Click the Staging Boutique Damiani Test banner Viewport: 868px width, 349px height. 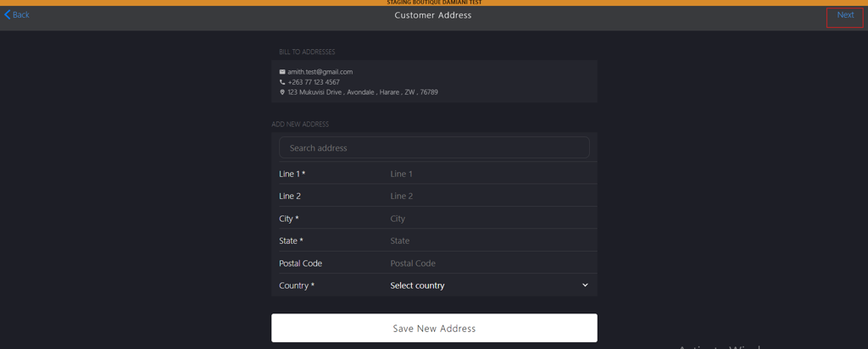click(434, 3)
